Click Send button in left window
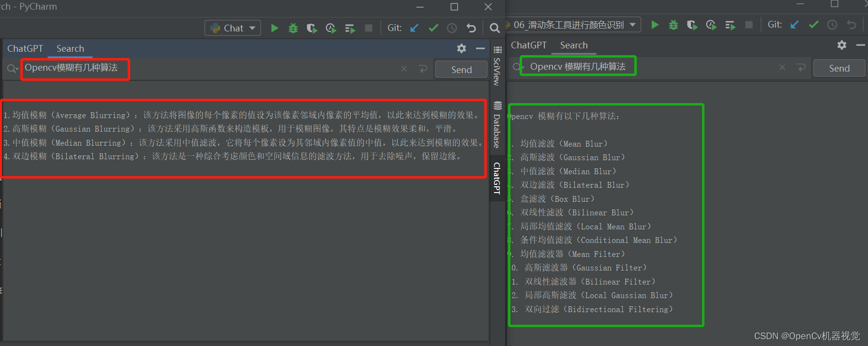This screenshot has width=868, height=346. click(461, 70)
